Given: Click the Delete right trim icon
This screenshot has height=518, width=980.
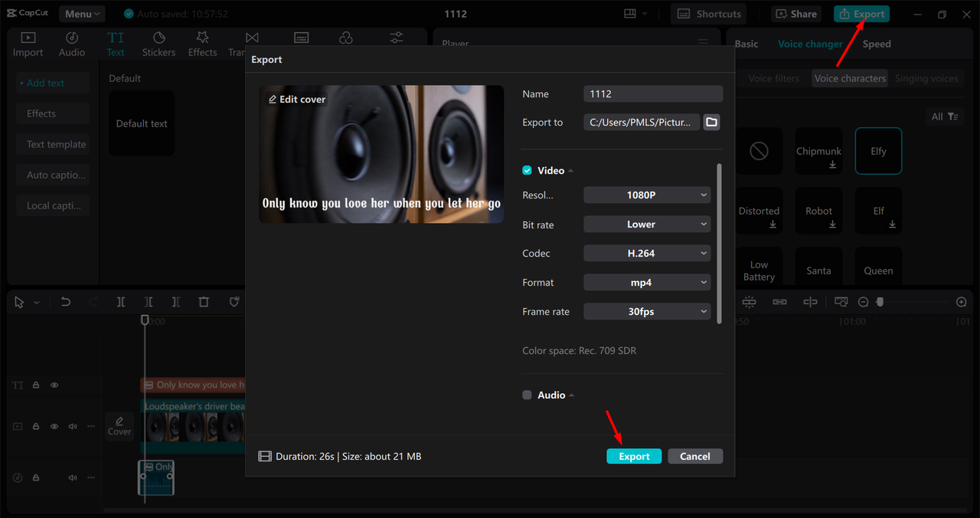Looking at the screenshot, I should click(176, 302).
